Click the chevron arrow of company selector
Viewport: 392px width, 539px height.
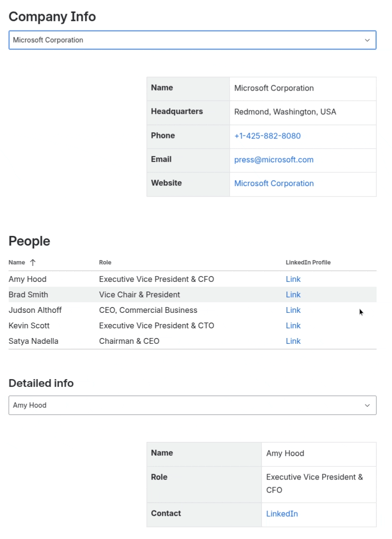(x=367, y=40)
